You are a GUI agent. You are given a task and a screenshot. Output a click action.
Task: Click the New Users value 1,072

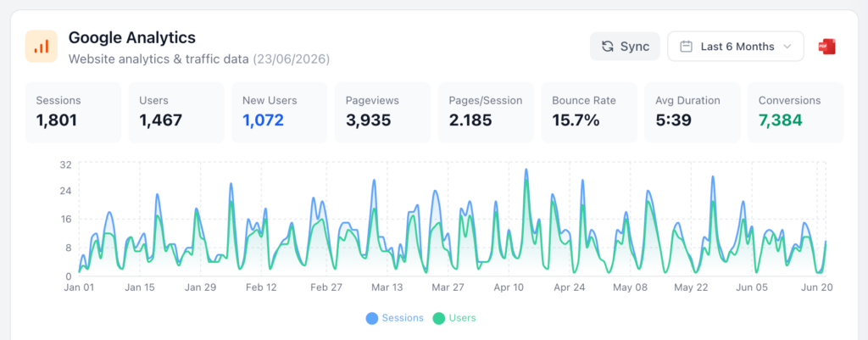pyautogui.click(x=263, y=120)
